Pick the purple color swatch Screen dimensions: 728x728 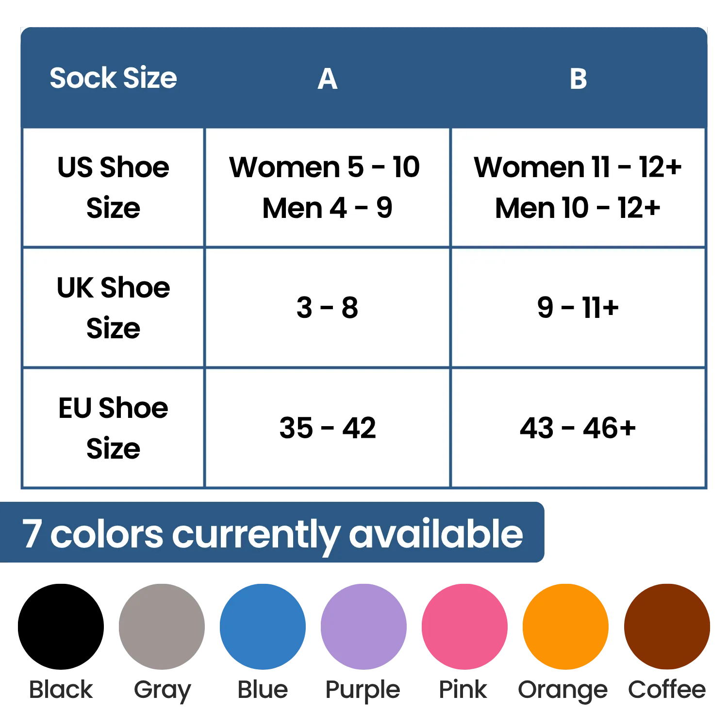[363, 627]
